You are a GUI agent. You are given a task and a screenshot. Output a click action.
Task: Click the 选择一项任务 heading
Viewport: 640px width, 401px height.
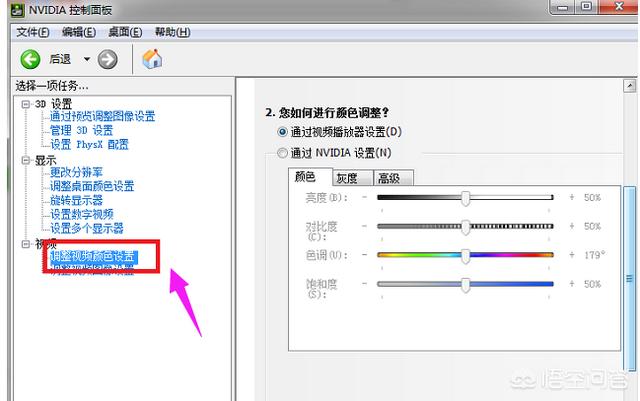pyautogui.click(x=52, y=86)
